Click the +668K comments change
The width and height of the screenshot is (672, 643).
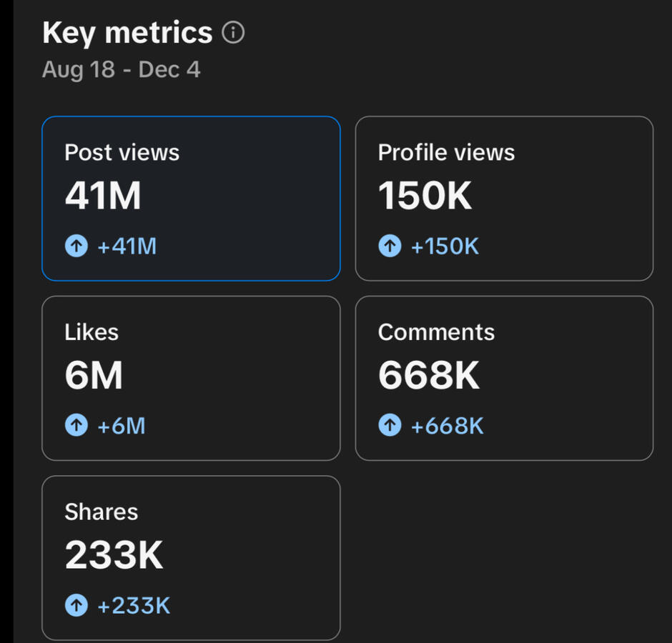(x=447, y=426)
